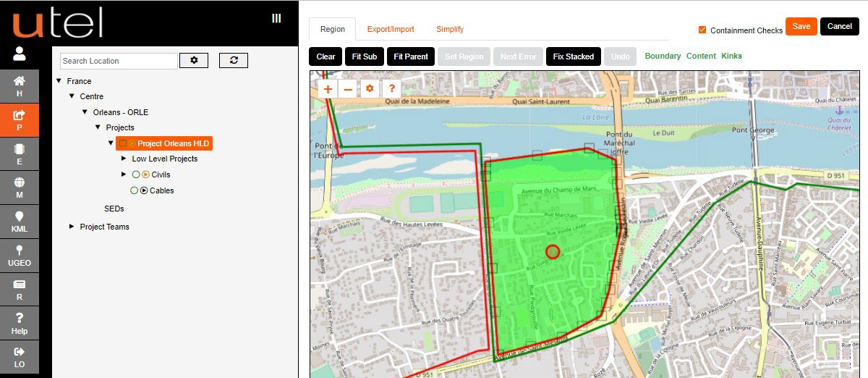This screenshot has width=868, height=378.
Task: Toggle the Containment Checks checkbox
Action: pos(702,30)
